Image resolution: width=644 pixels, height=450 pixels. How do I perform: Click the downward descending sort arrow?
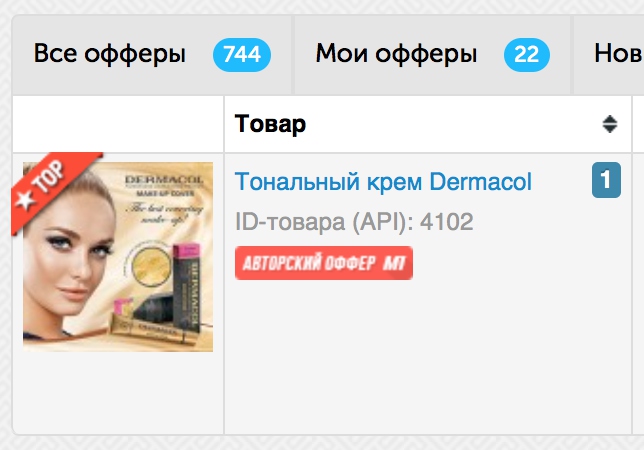pyautogui.click(x=610, y=129)
